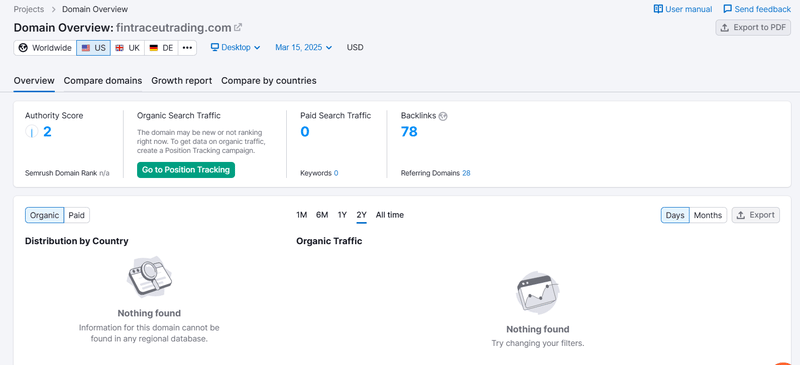
Task: Click the US flag icon
Action: [86, 48]
